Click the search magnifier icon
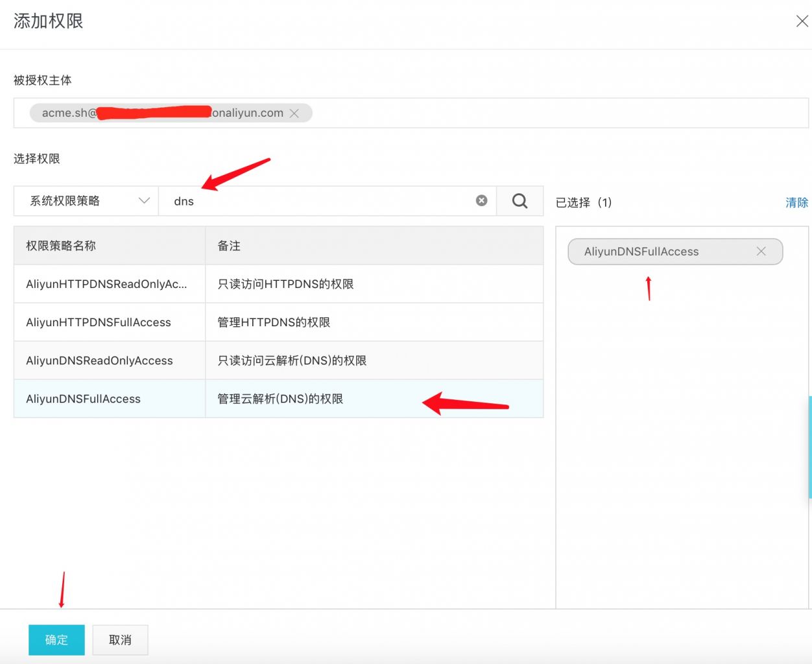 pos(519,201)
